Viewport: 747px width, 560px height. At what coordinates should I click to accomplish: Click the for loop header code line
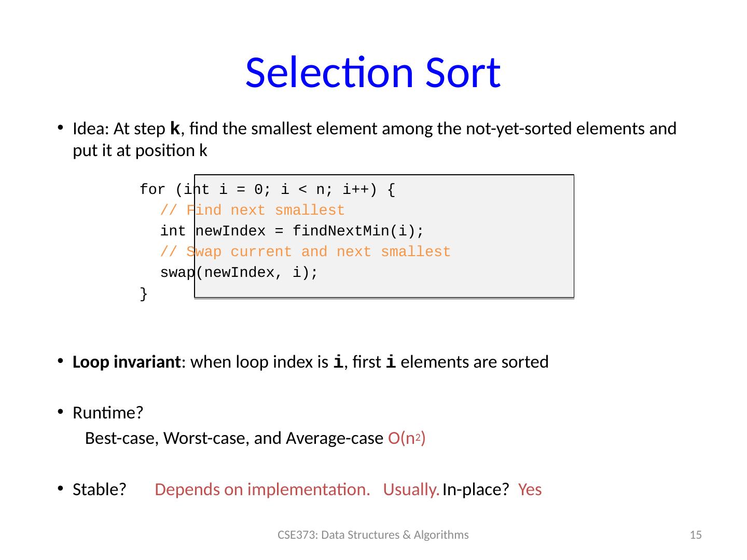coord(267,190)
